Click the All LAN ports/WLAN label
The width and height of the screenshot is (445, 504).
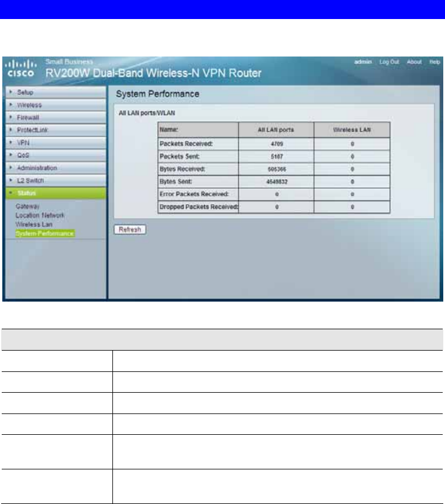147,113
